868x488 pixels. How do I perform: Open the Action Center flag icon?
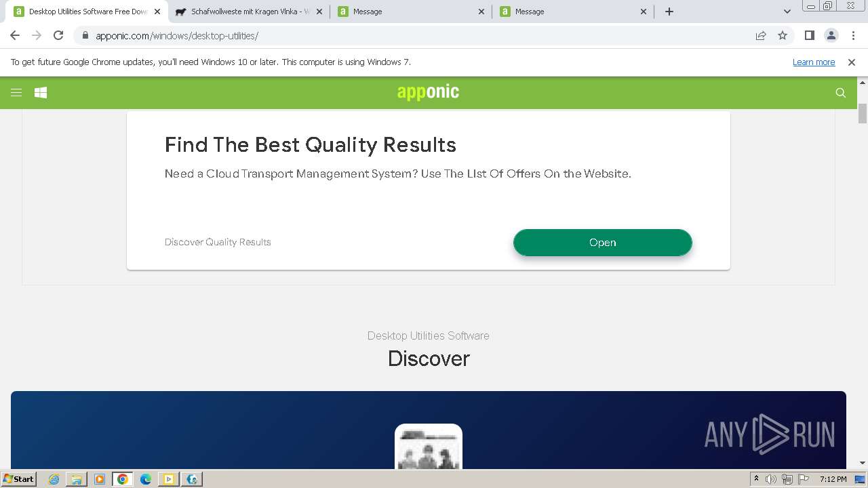coord(804,479)
